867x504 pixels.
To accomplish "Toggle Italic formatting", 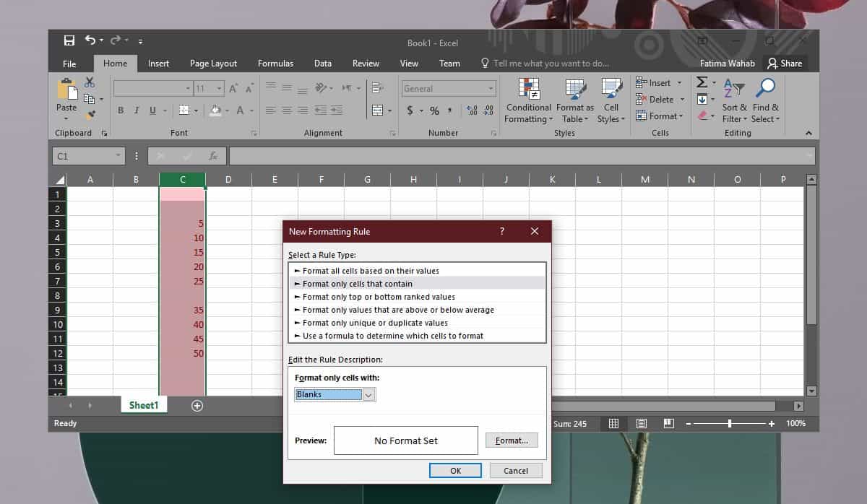I will pos(136,110).
